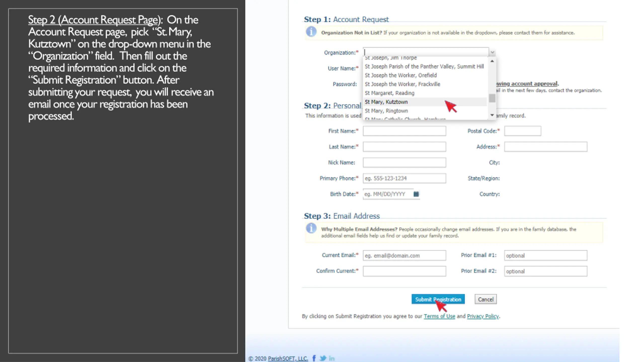Focus the First Name field
Image resolution: width=644 pixels, height=362 pixels.
tap(404, 131)
